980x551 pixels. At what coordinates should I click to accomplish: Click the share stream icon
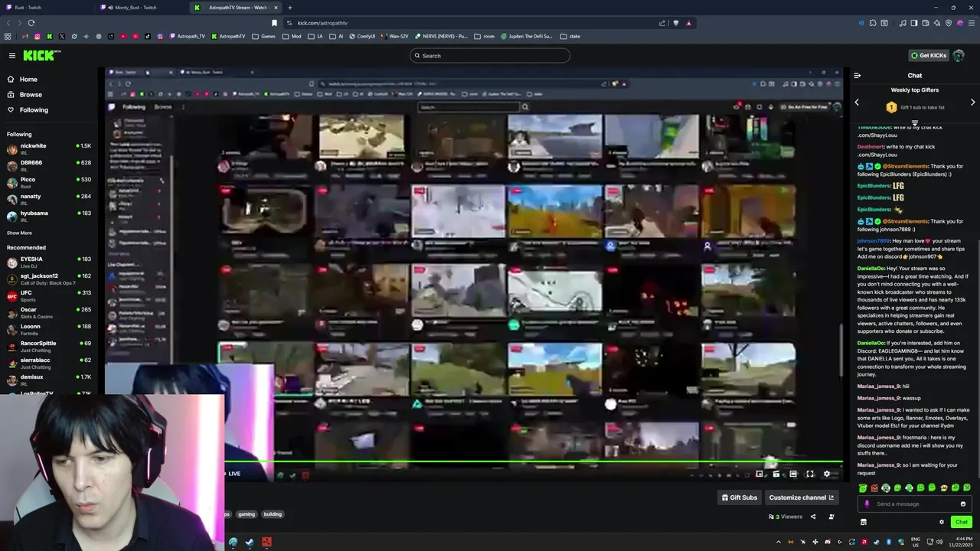813,517
